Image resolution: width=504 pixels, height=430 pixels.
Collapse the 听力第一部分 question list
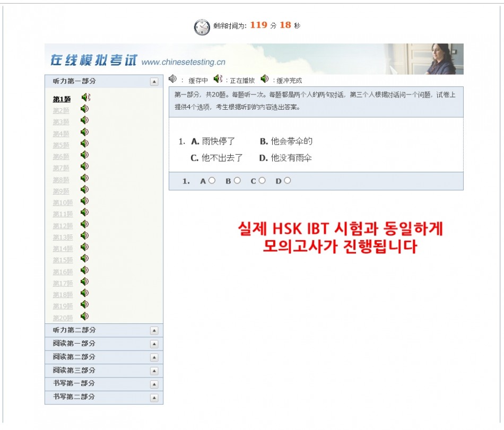click(x=154, y=81)
